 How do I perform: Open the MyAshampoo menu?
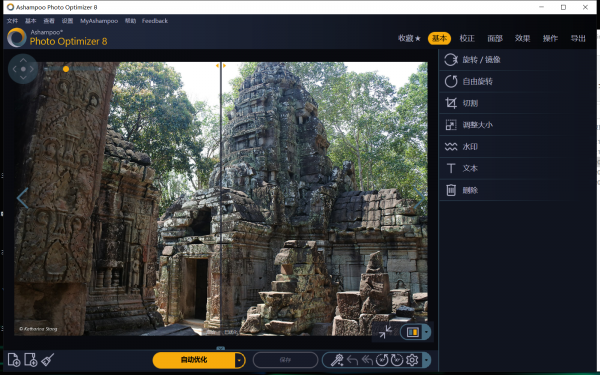click(99, 21)
